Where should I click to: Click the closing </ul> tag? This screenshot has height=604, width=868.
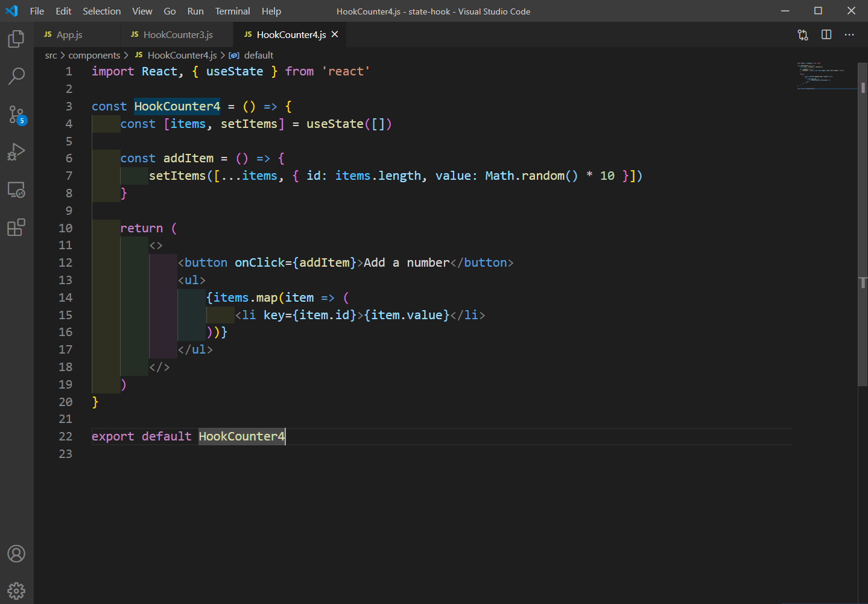point(195,349)
